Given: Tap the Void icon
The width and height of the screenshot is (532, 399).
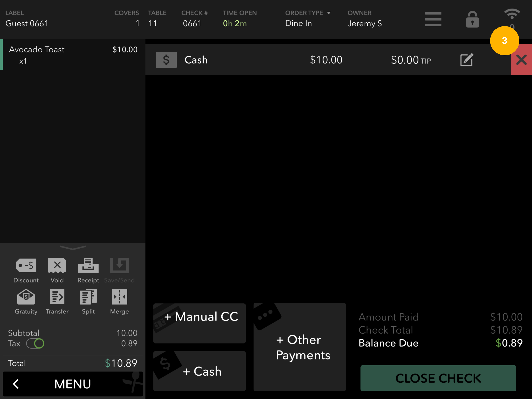Looking at the screenshot, I should 57,265.
